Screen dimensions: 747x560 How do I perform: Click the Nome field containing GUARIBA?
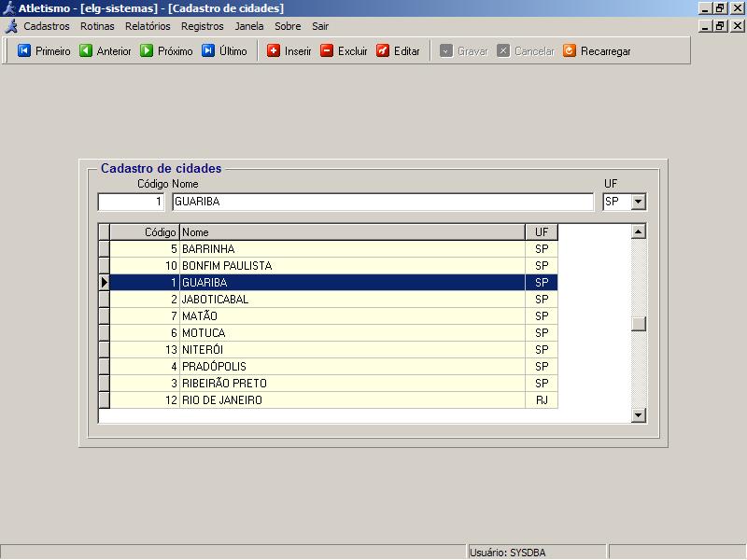[x=383, y=202]
